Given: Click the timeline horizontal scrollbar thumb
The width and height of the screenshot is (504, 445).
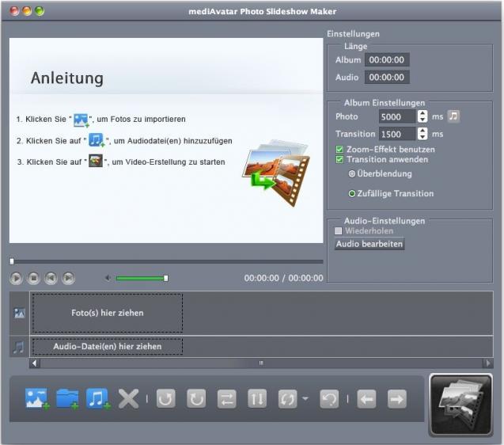Looking at the screenshot, I should (261, 363).
